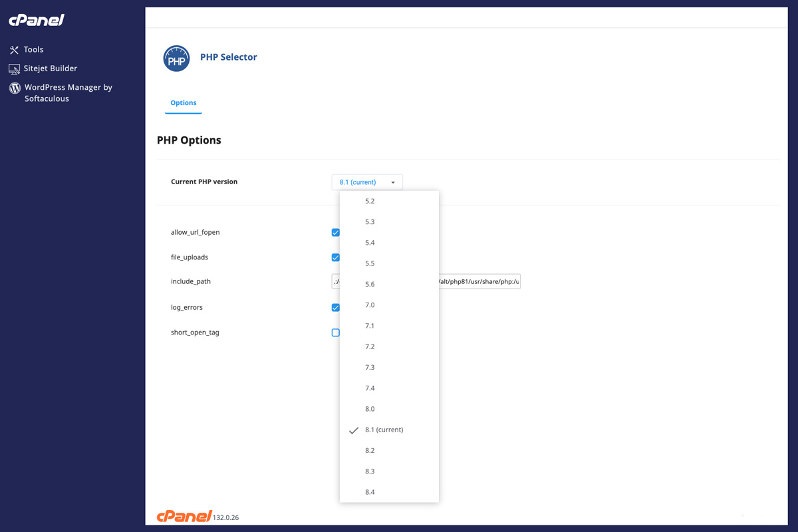This screenshot has height=532, width=798.
Task: Enable the short_open_tag checkbox
Action: pyautogui.click(x=336, y=332)
